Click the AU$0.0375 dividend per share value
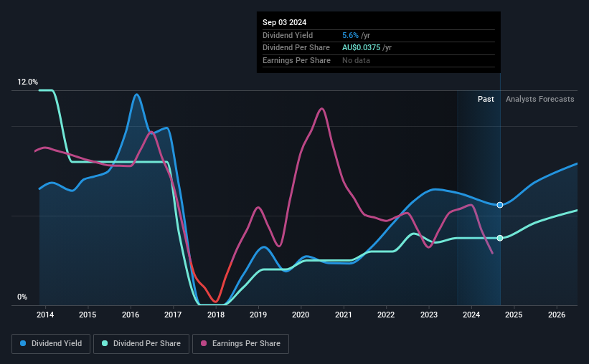589x364 pixels. click(361, 48)
